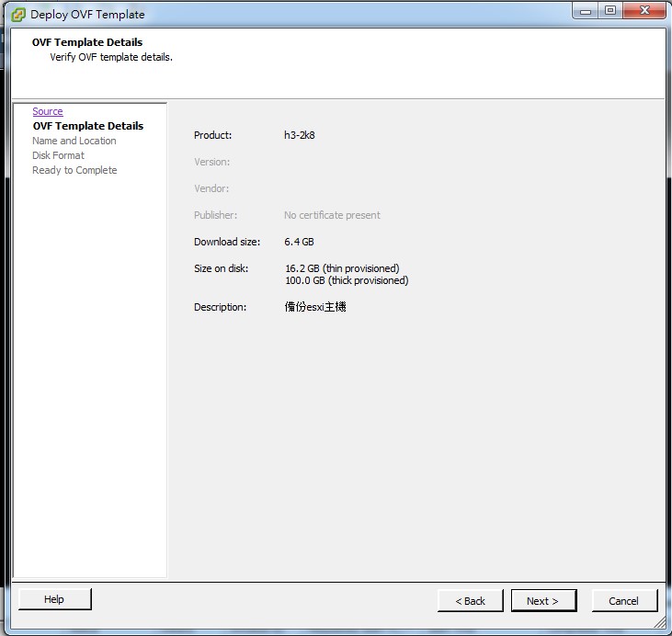This screenshot has height=636, width=672.
Task: Click the Product: label
Action: click(x=212, y=135)
